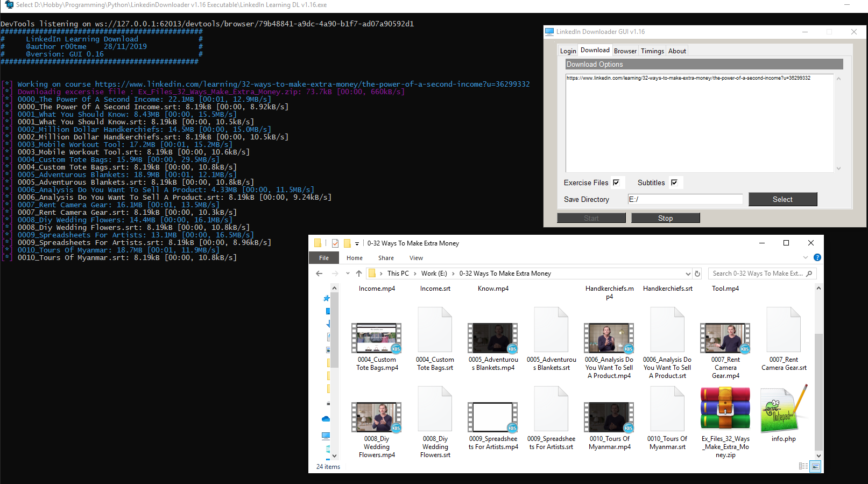Viewport: 868px width, 484px height.
Task: Select the 0005_Adventurous Blankets.srt file icon
Action: [551, 329]
